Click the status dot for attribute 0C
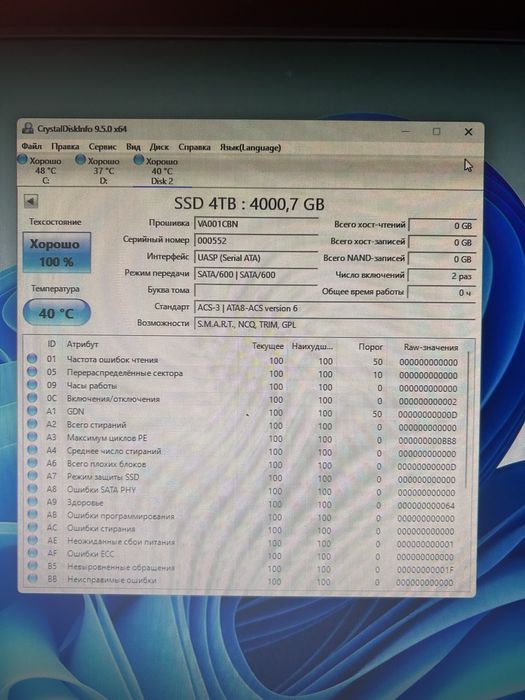Screen dimensions: 525x700 click(x=32, y=397)
